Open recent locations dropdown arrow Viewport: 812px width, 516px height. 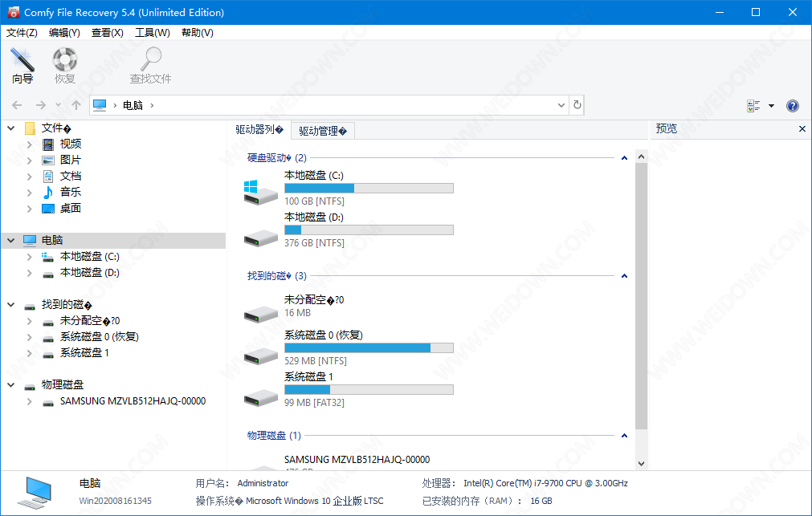[x=58, y=105]
